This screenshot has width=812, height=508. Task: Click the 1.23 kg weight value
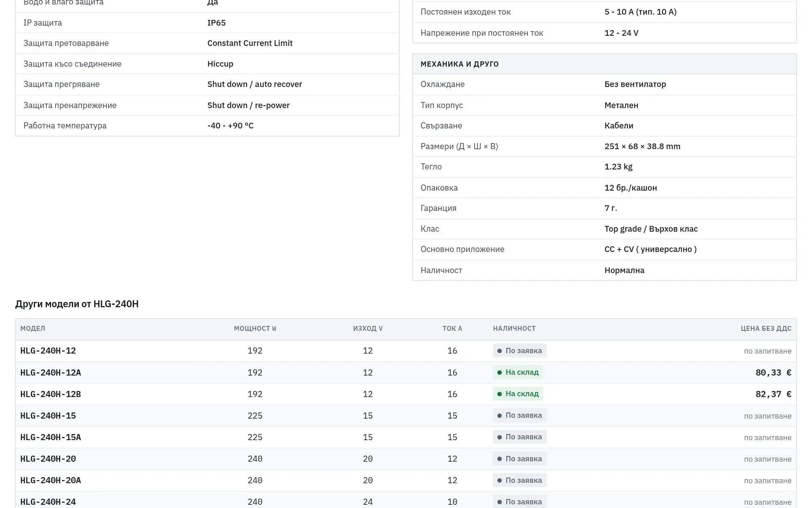coord(618,167)
